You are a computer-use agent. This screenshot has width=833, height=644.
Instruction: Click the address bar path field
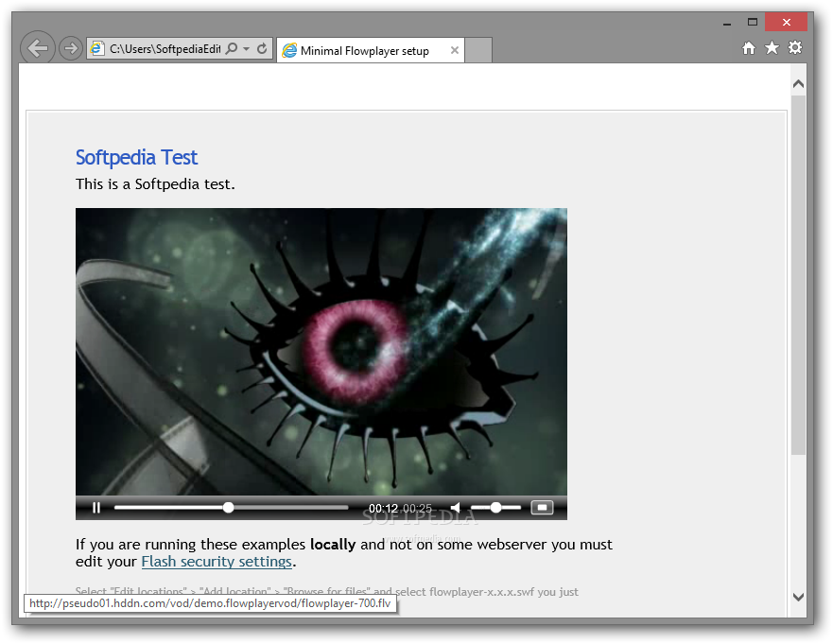(x=165, y=49)
